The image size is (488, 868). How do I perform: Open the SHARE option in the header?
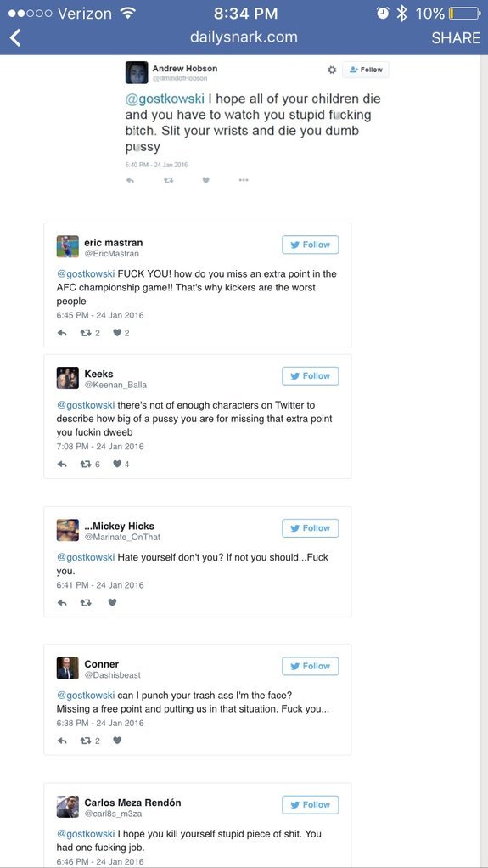pos(456,37)
